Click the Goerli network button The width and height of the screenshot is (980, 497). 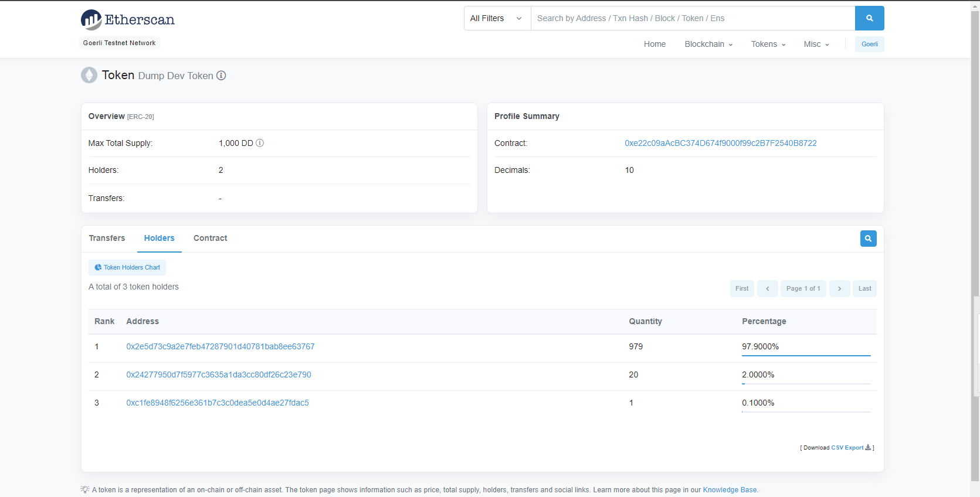point(869,44)
